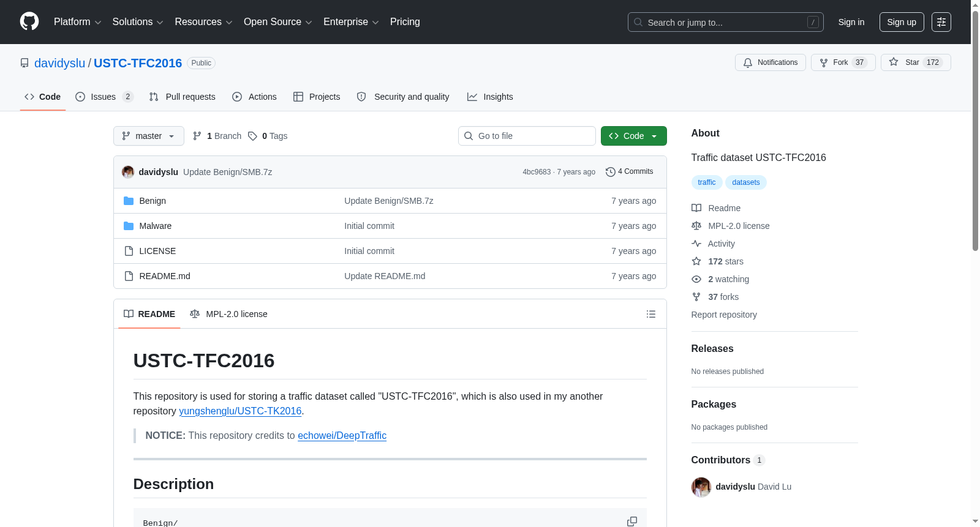Click davidyslu avatar in the latest commit row
Viewport: 980px width, 527px height.
click(128, 172)
